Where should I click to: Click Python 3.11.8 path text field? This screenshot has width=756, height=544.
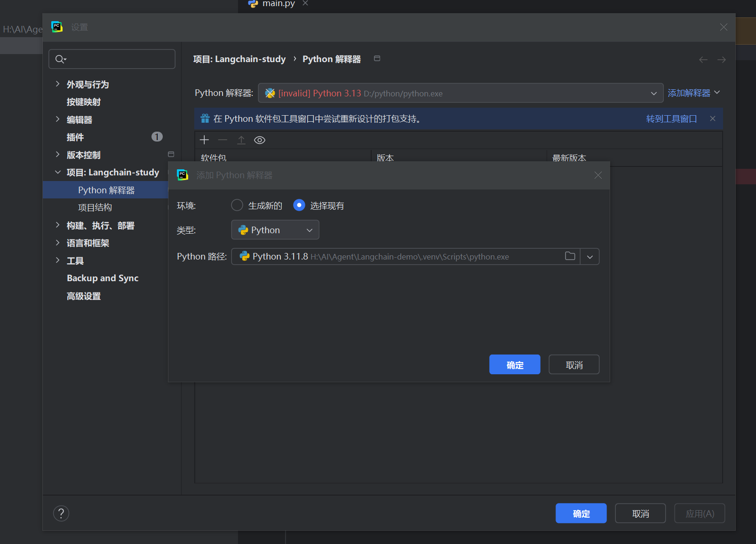(406, 257)
